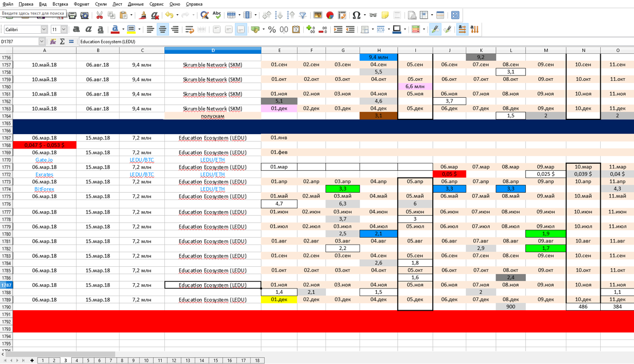Viewport: 634px width, 364px height.
Task: Toggle Wrap Text
Action: coord(190,30)
